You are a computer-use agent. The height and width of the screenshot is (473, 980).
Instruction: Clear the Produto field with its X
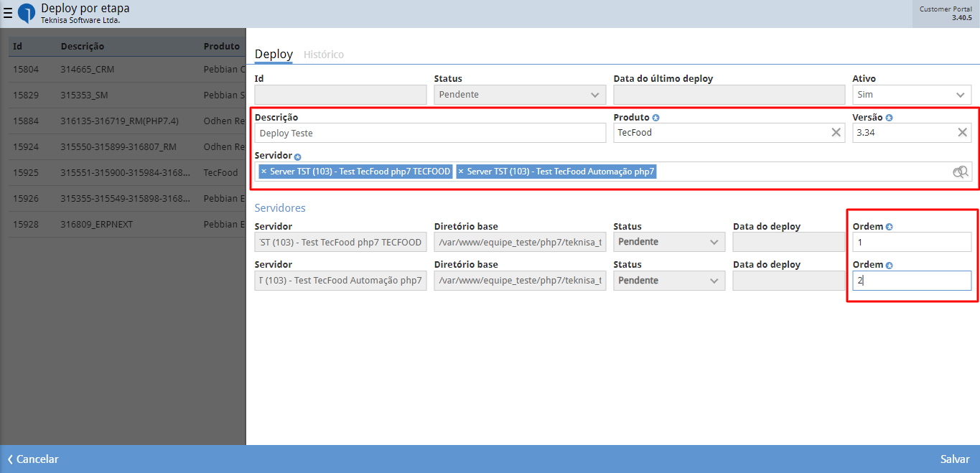click(836, 132)
